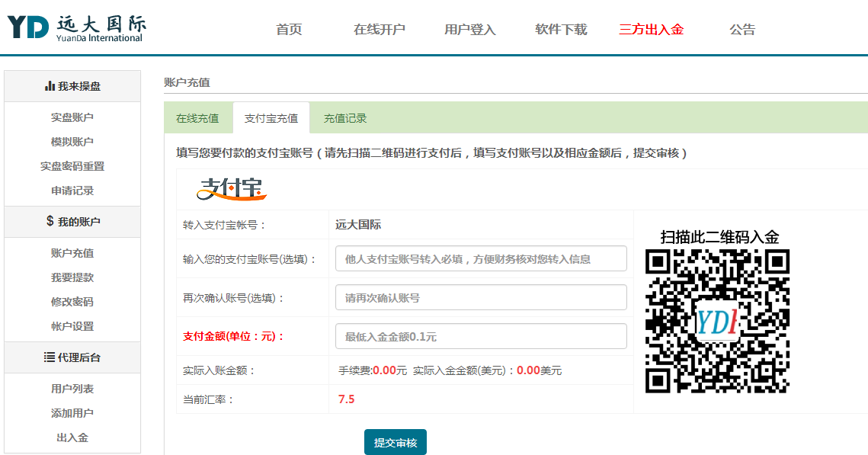The width and height of the screenshot is (868, 455).
Task: Click the QR code for deposit
Action: coord(717,321)
